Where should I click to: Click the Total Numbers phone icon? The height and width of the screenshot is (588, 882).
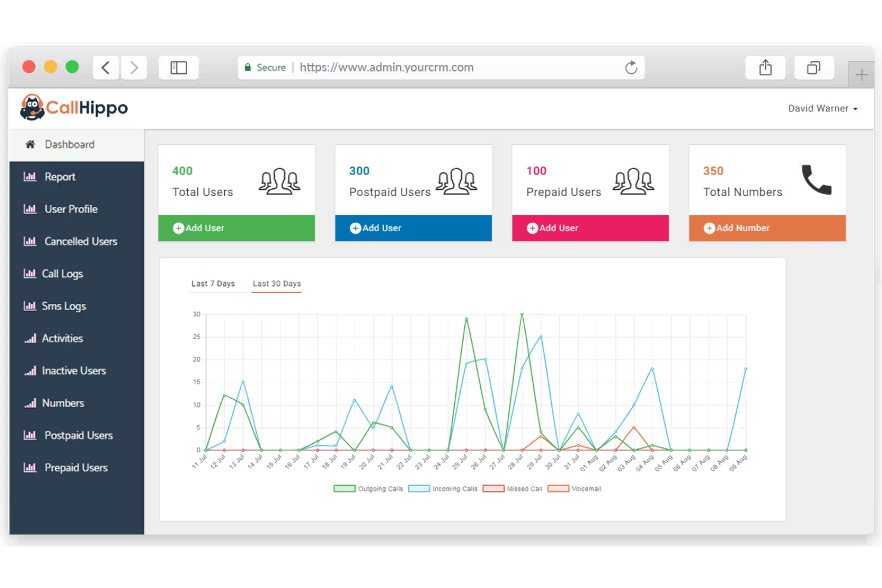pyautogui.click(x=816, y=180)
